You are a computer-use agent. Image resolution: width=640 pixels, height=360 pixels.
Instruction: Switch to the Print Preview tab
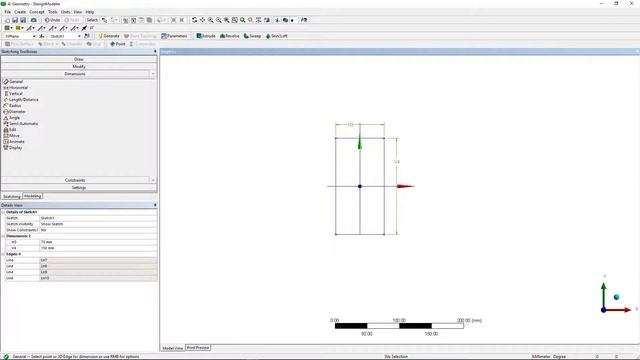[198, 348]
